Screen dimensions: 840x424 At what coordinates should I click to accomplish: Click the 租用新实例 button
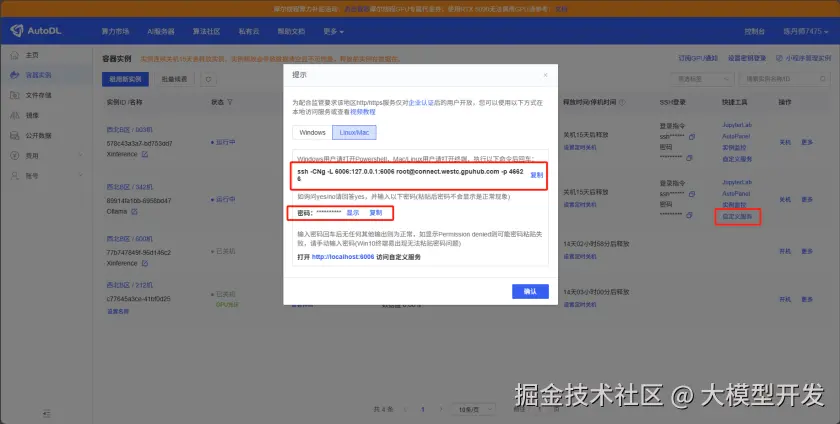click(x=125, y=79)
